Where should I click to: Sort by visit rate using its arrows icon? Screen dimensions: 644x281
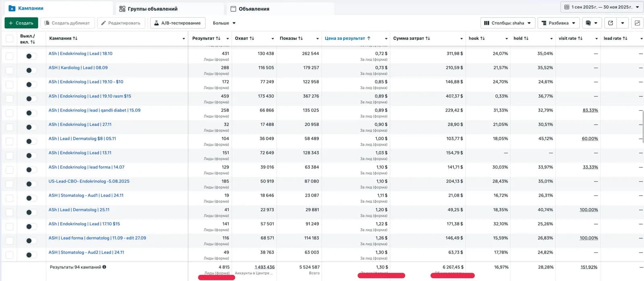[x=580, y=38]
